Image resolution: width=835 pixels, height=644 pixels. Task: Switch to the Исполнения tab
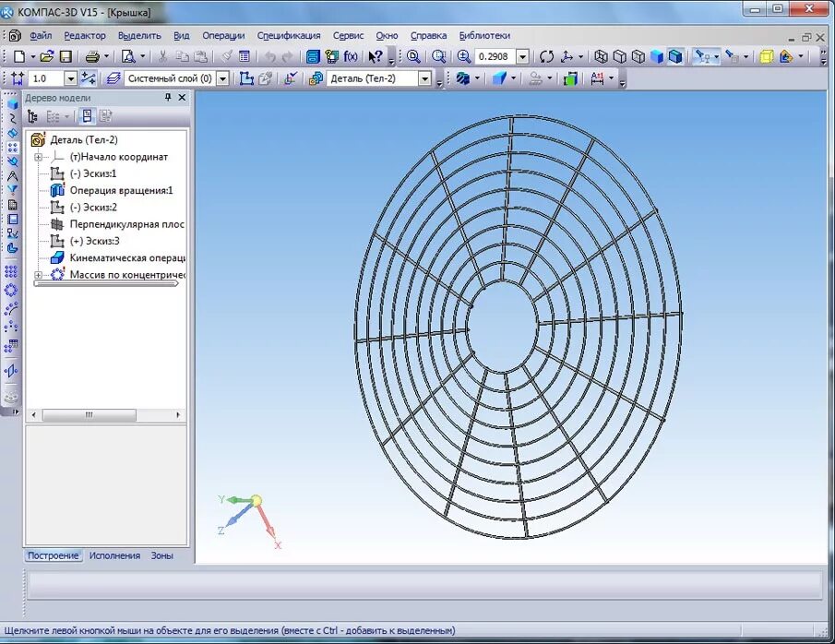(x=114, y=555)
